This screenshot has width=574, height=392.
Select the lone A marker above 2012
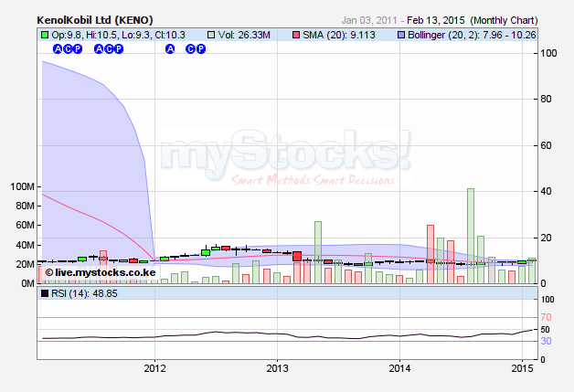(x=169, y=49)
